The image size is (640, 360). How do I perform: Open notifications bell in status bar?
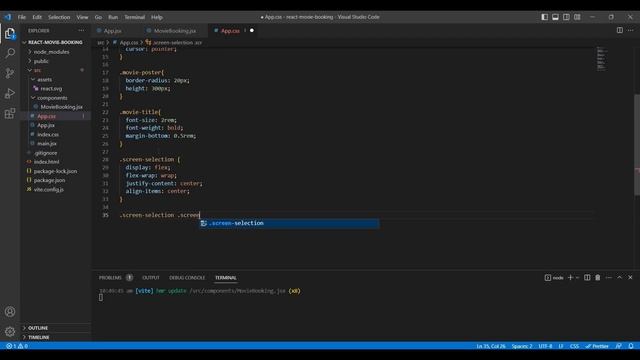coord(631,346)
